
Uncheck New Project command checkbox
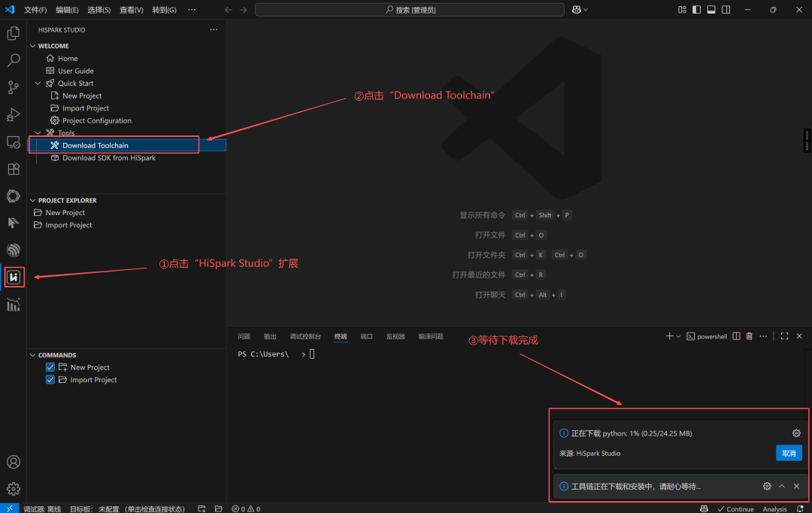(x=50, y=367)
